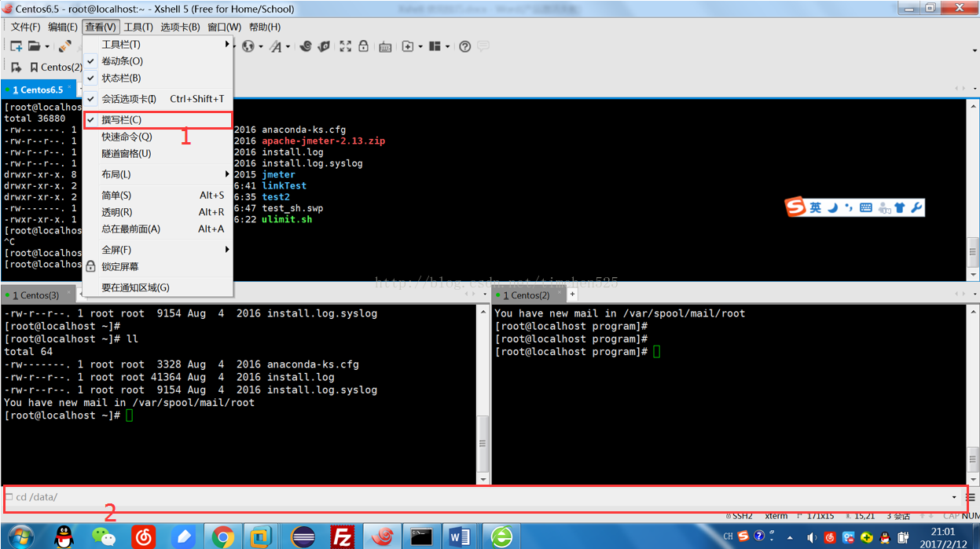
Task: Open the 编辑(E) menu
Action: tap(63, 27)
